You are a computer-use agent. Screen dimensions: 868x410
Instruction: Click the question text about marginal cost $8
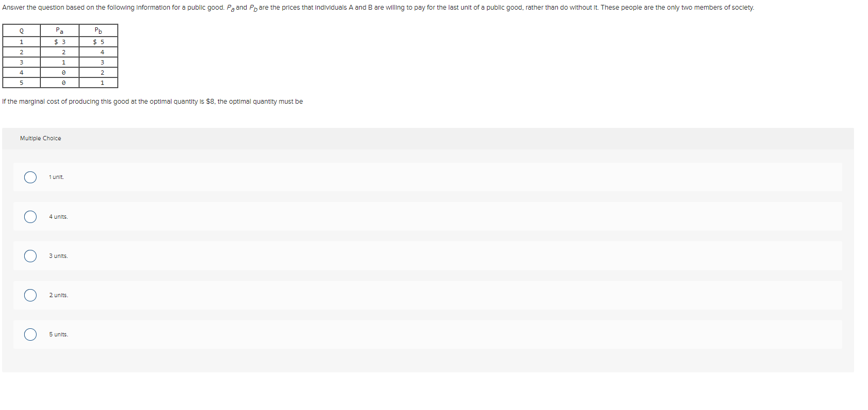[152, 101]
